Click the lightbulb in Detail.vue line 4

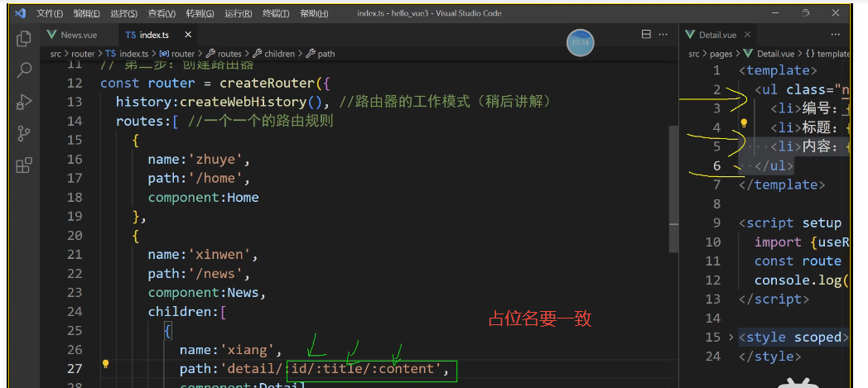(x=745, y=123)
